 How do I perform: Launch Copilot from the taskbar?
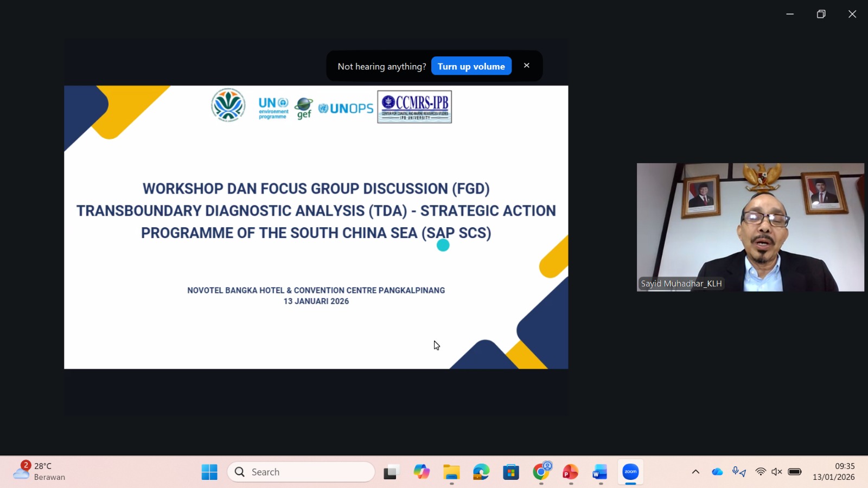[x=421, y=472]
